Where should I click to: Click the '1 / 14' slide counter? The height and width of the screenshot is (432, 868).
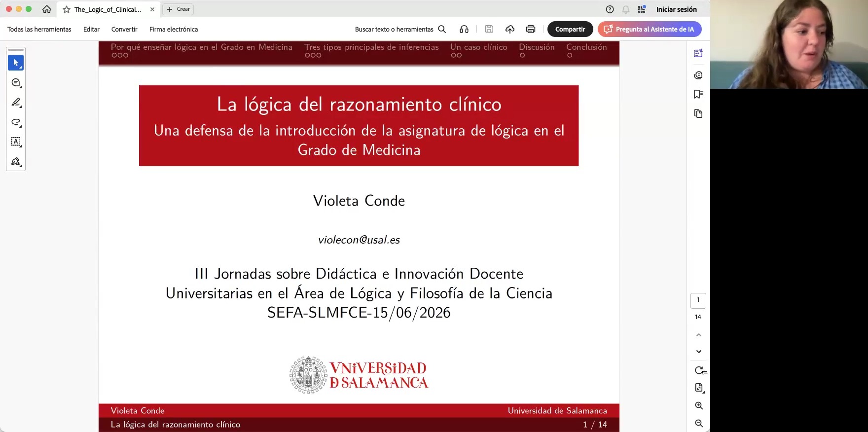coord(595,425)
